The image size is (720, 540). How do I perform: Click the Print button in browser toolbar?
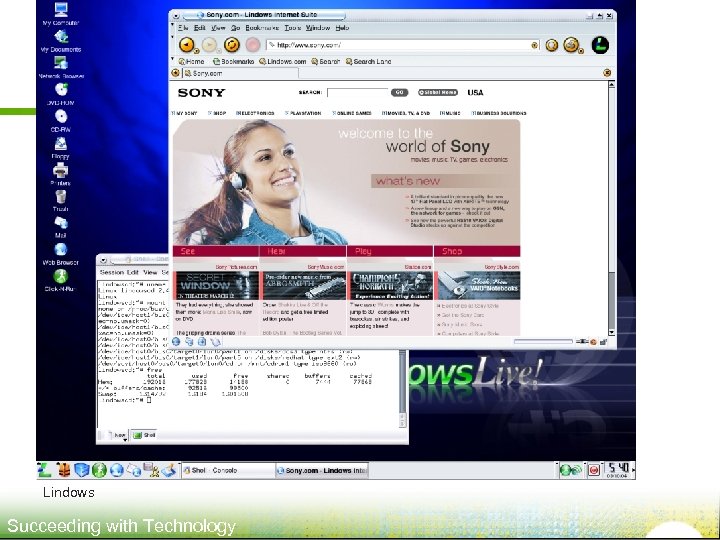(x=571, y=45)
